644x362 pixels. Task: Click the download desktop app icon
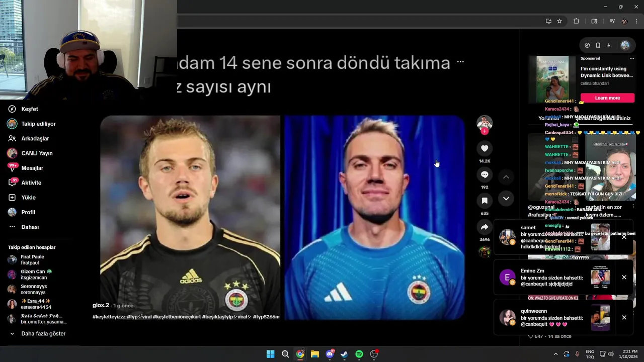coord(608,45)
